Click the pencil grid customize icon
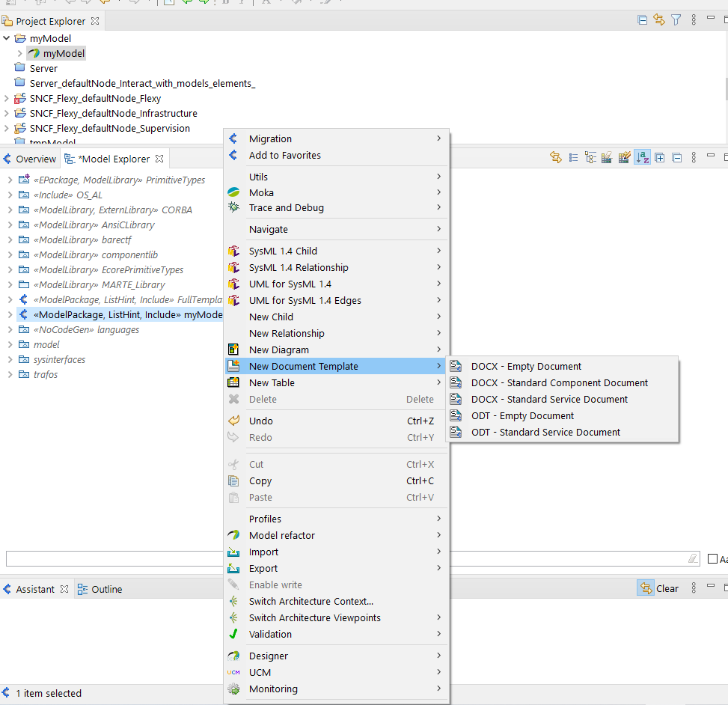The height and width of the screenshot is (705, 728). (625, 157)
